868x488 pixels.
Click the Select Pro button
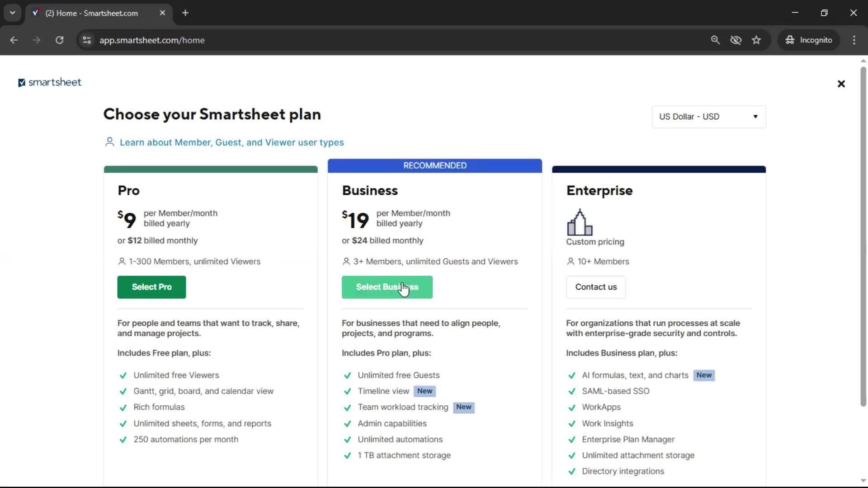(151, 287)
